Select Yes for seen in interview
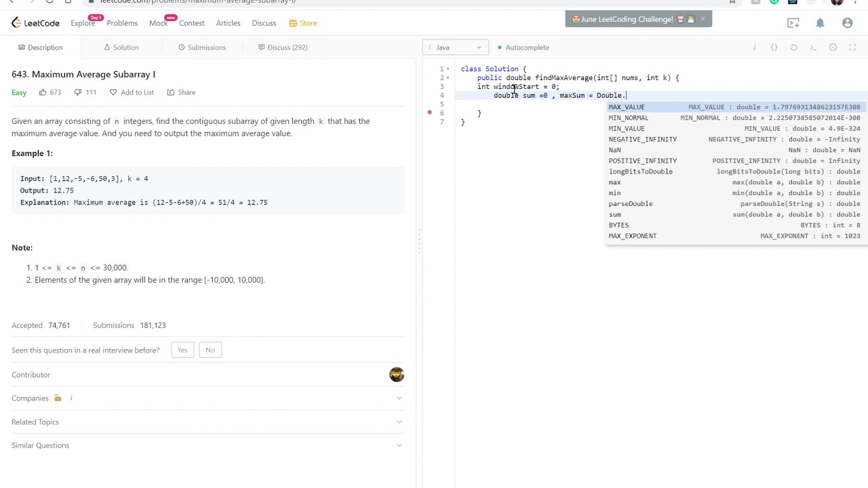The image size is (868, 488). (182, 350)
